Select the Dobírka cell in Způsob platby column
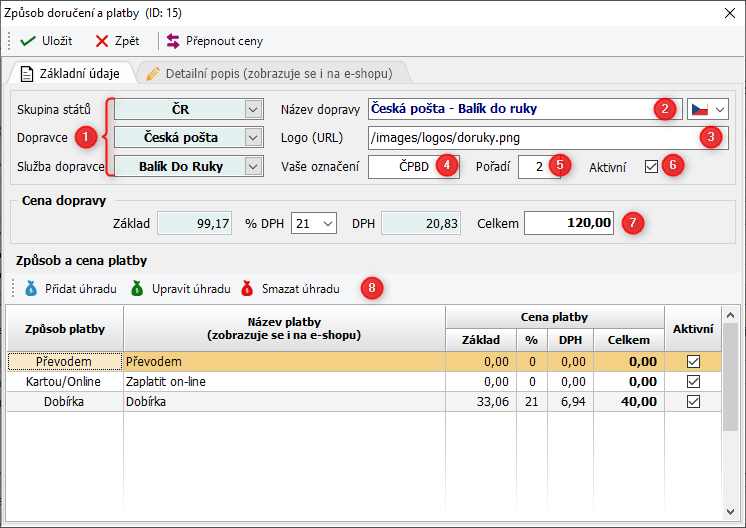The image size is (746, 528). [65, 401]
